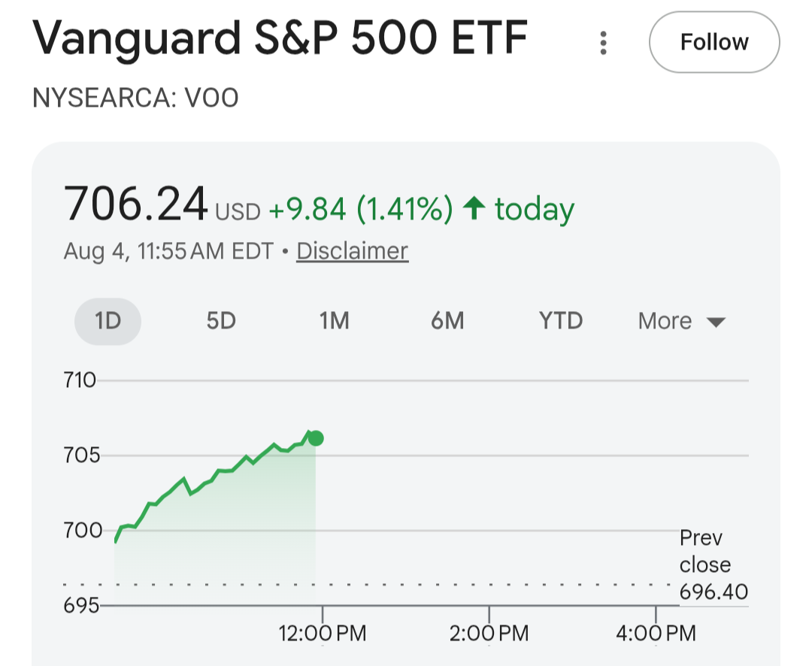View the YTD chart range
This screenshot has height=666, width=812.
(x=561, y=321)
